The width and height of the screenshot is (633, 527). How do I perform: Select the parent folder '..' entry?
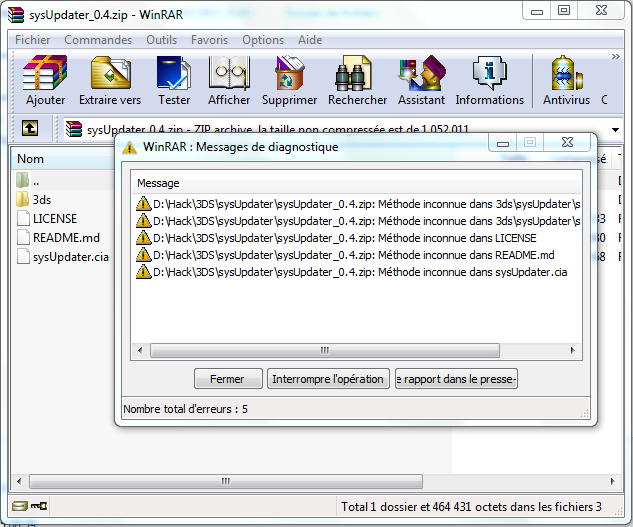pyautogui.click(x=28, y=181)
